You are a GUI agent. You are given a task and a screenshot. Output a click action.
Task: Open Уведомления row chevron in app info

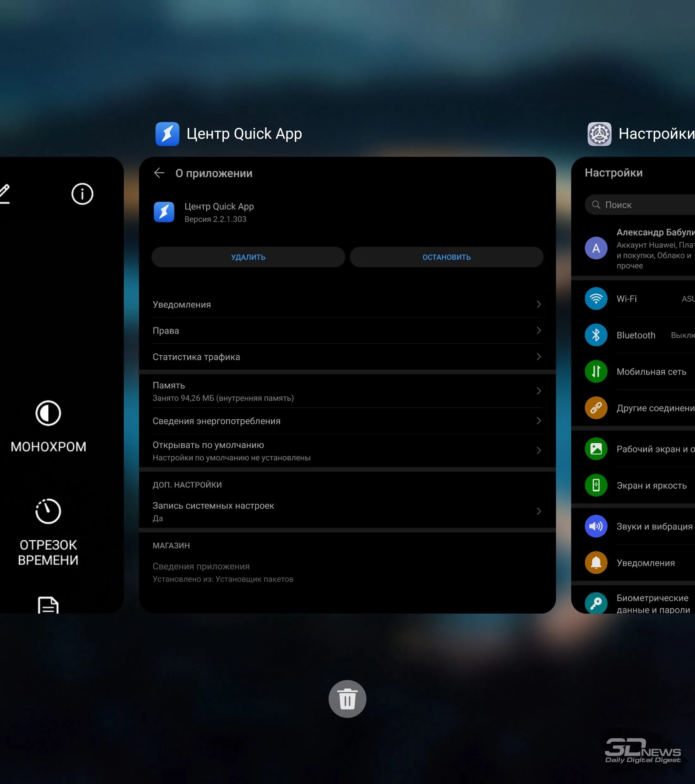(539, 304)
